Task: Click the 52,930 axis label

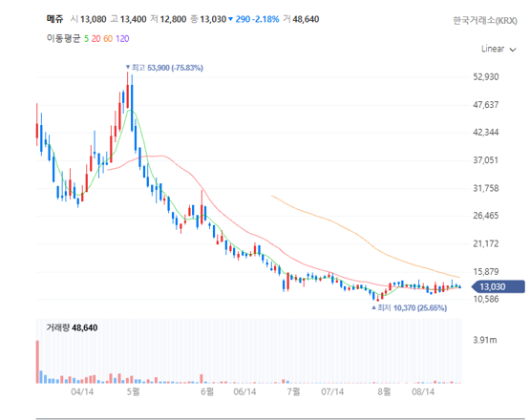Action: [486, 76]
